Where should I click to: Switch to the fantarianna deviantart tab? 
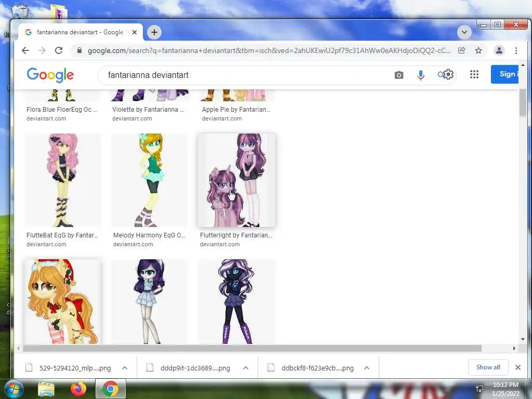pyautogui.click(x=81, y=32)
